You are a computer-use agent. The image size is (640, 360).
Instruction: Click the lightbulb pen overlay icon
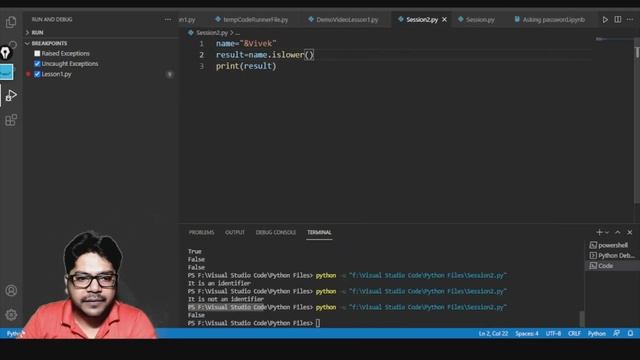pyautogui.click(x=5, y=53)
